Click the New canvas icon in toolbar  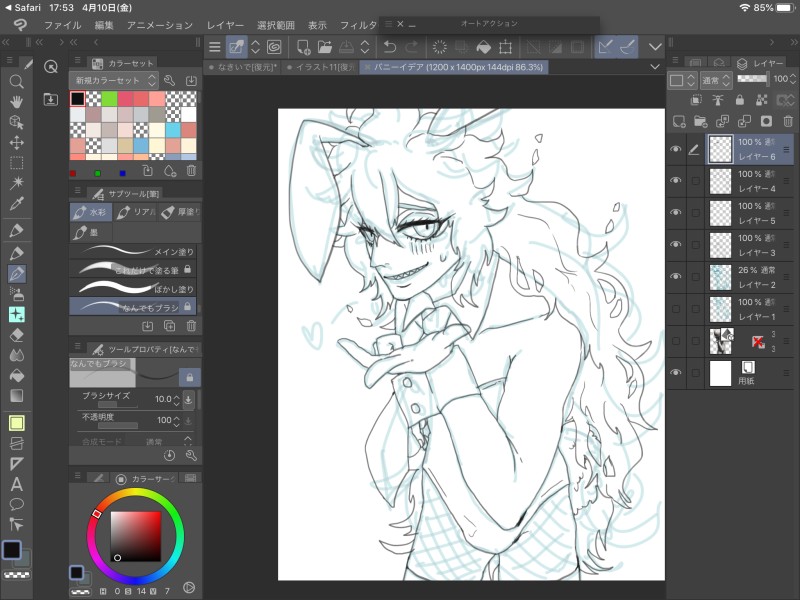[303, 47]
